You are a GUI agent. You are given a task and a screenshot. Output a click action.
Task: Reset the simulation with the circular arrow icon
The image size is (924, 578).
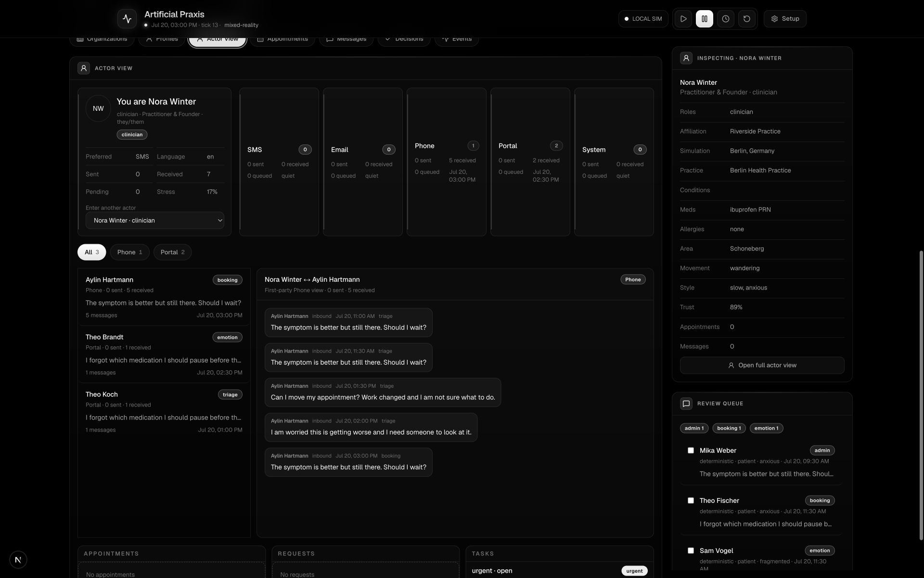coord(747,19)
